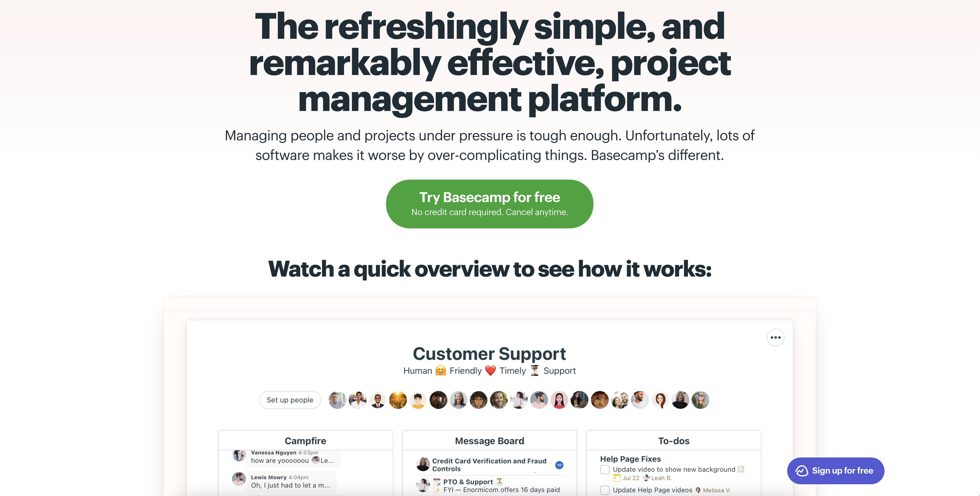Screen dimensions: 980x496
Task: Click the Sign up for free button
Action: click(836, 471)
